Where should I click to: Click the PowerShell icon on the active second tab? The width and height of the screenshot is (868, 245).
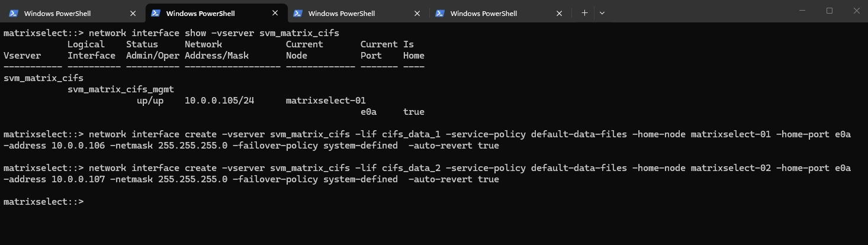tap(156, 13)
